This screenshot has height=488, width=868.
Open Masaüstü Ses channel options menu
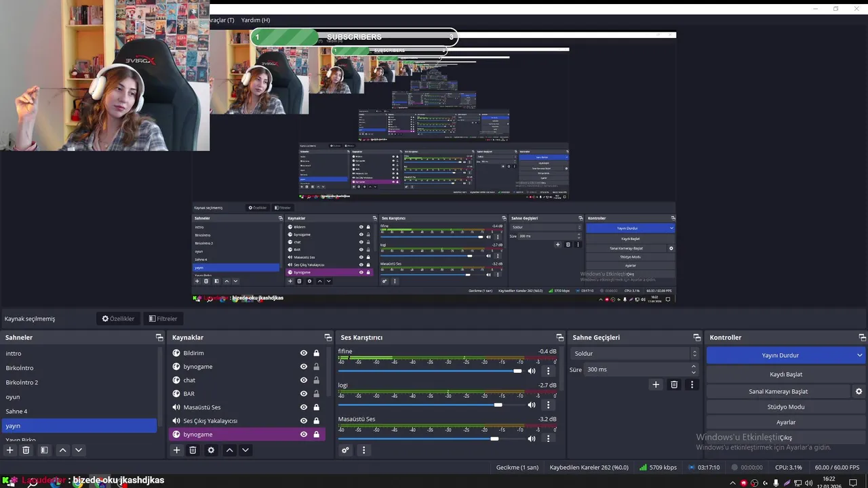tap(549, 439)
